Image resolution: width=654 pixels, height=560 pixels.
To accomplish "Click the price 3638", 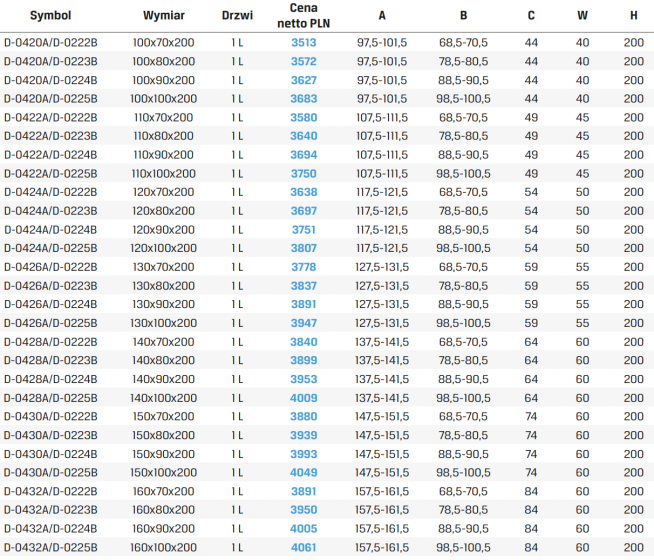I will [304, 192].
